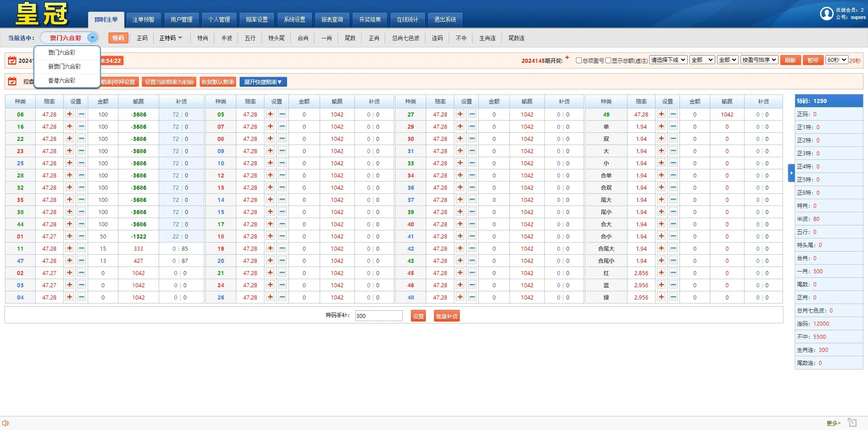
Task: Click the plus icon in the 红 row
Action: (x=661, y=273)
